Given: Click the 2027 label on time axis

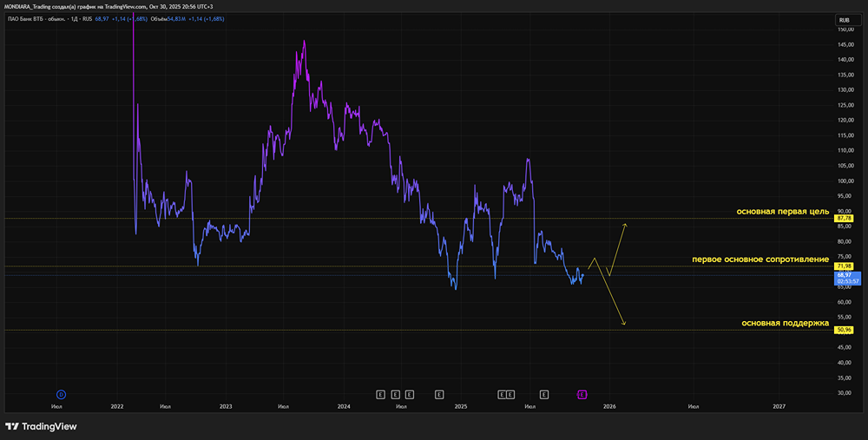Looking at the screenshot, I should (779, 406).
